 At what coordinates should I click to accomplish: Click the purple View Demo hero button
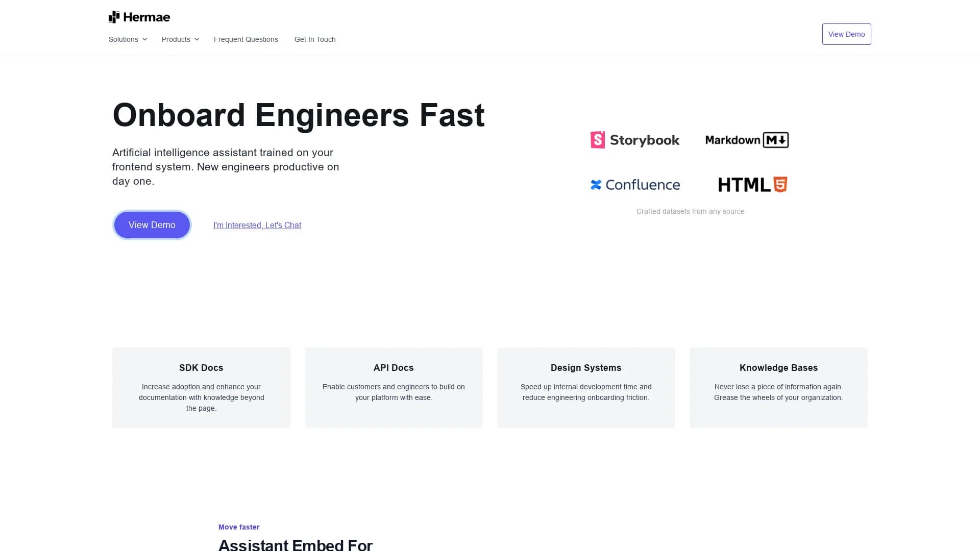click(x=152, y=225)
